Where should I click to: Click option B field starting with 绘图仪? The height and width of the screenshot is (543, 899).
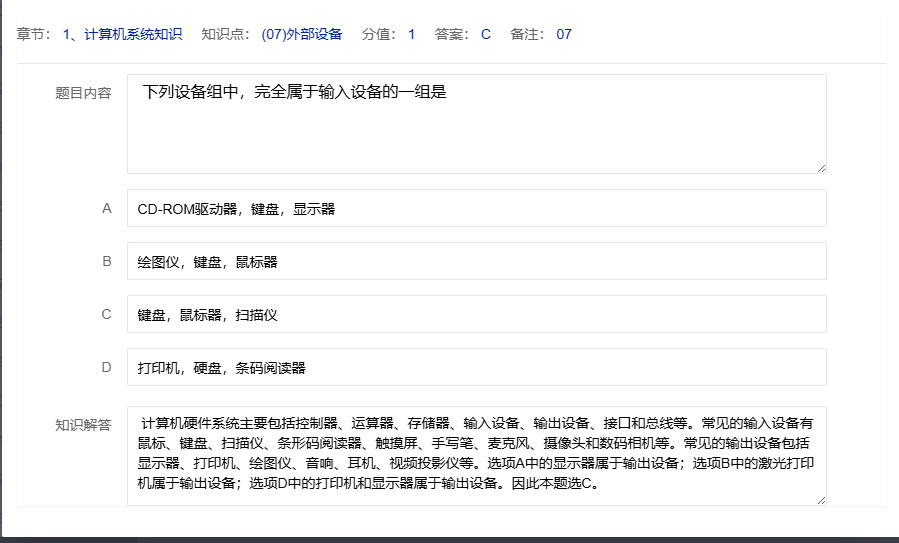tap(476, 262)
